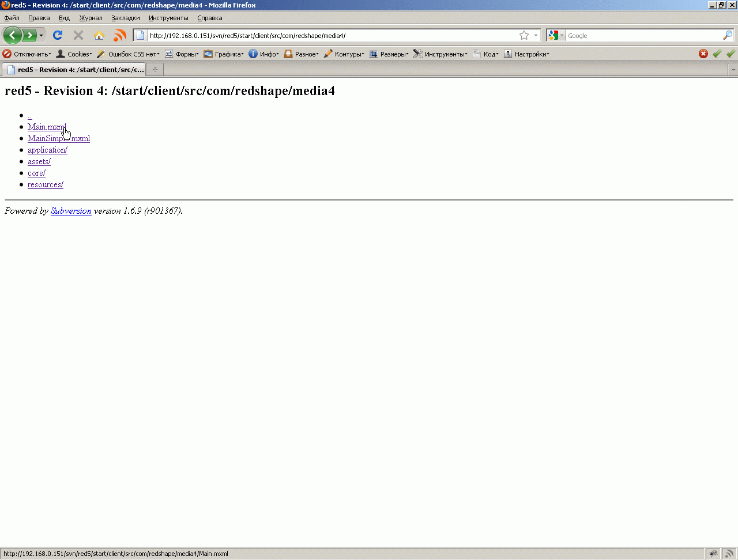Visit the Subversion link in the footer
This screenshot has width=738, height=560.
pos(71,211)
